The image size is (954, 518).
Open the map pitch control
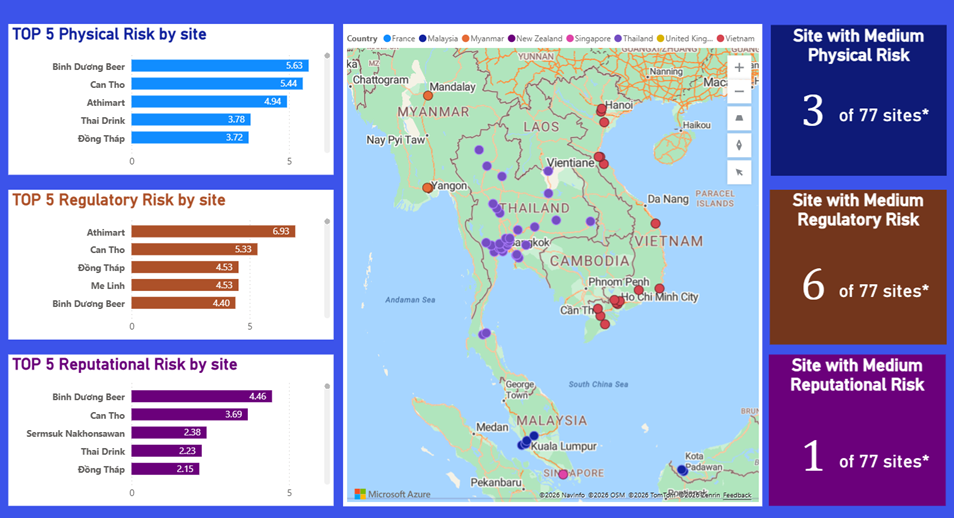coord(739,118)
